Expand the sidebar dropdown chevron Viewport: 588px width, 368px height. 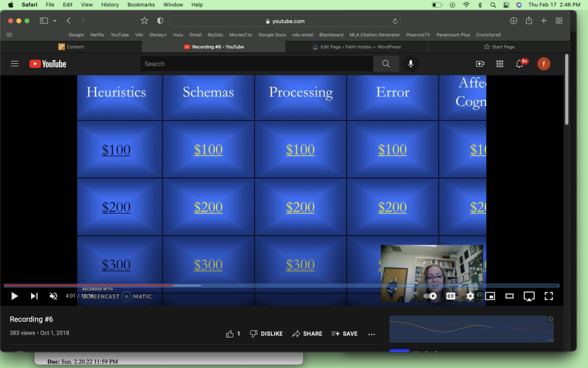pos(55,21)
